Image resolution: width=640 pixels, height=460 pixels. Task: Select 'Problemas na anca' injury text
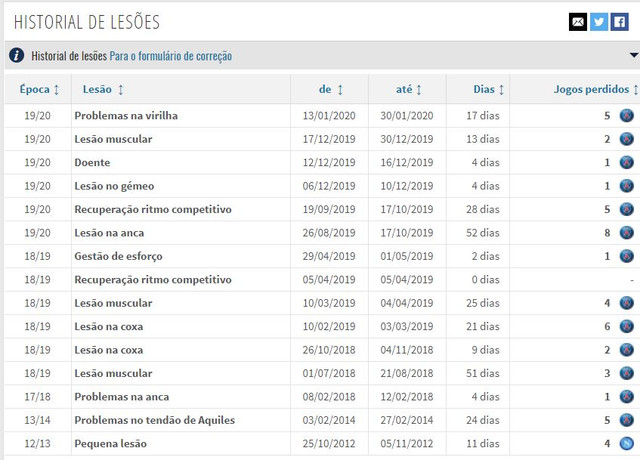[122, 396]
